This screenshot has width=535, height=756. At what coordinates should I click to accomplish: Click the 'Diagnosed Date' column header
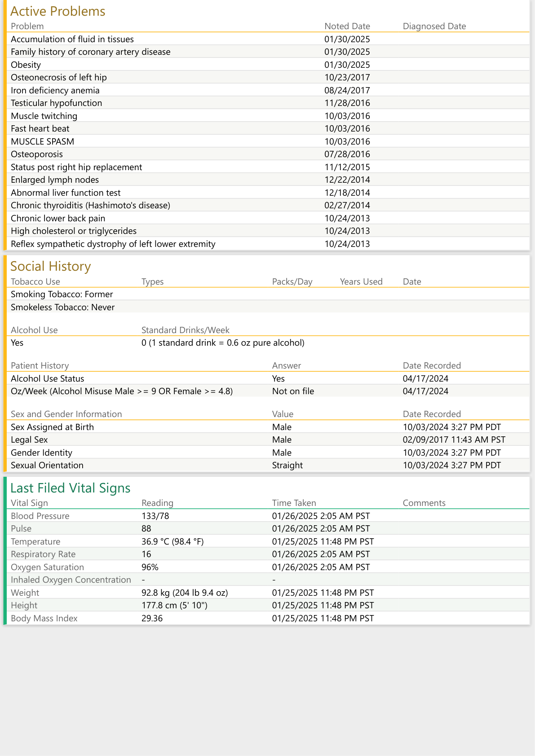click(434, 26)
